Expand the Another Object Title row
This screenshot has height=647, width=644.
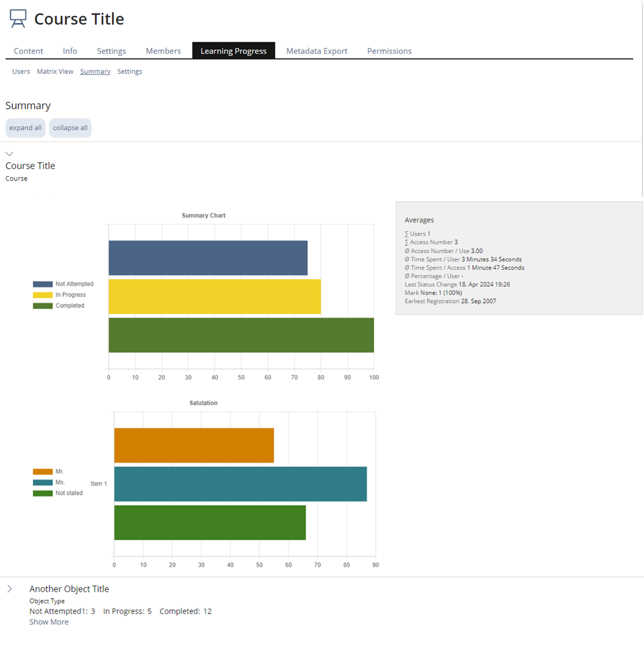(x=10, y=589)
